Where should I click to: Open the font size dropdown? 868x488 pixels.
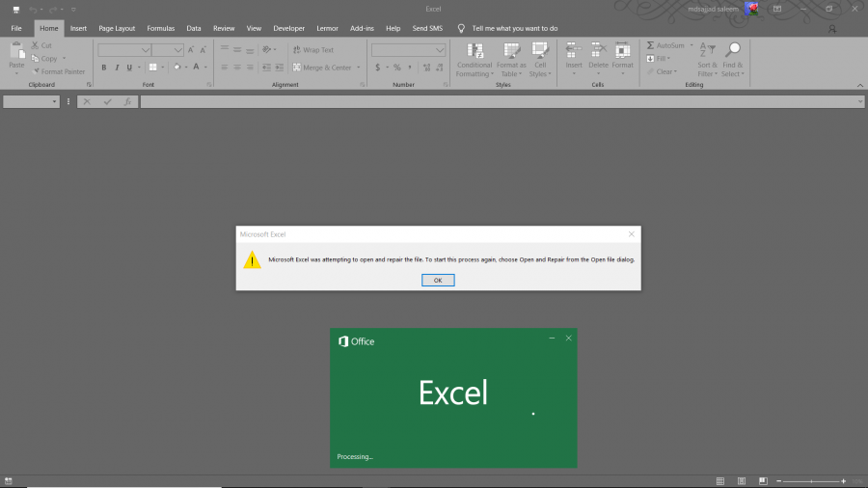click(x=177, y=50)
